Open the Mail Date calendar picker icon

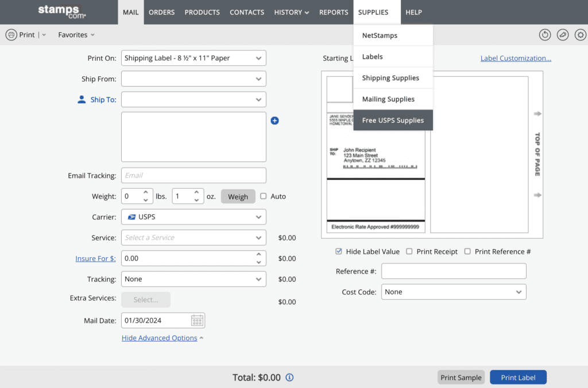(x=197, y=320)
